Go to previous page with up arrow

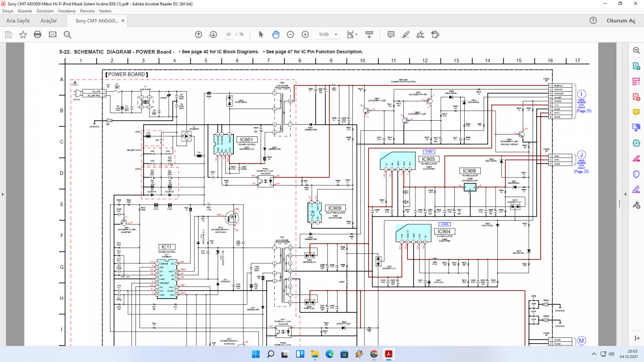click(x=199, y=34)
